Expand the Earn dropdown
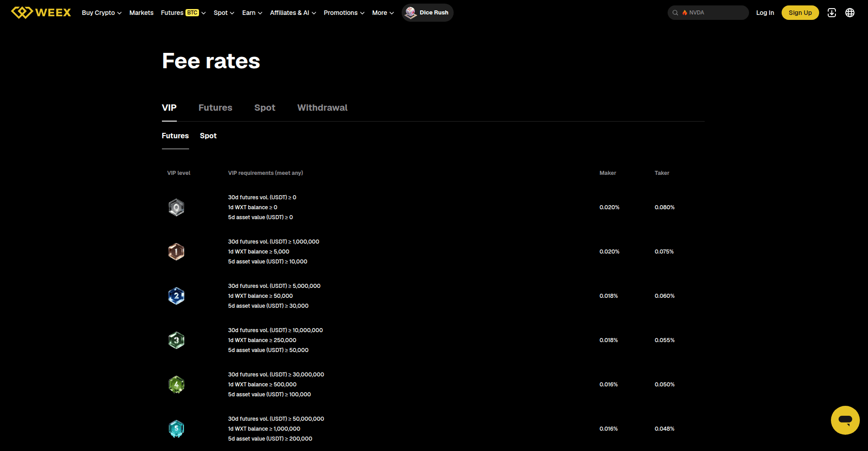Screen dimensions: 868x451 point(252,13)
